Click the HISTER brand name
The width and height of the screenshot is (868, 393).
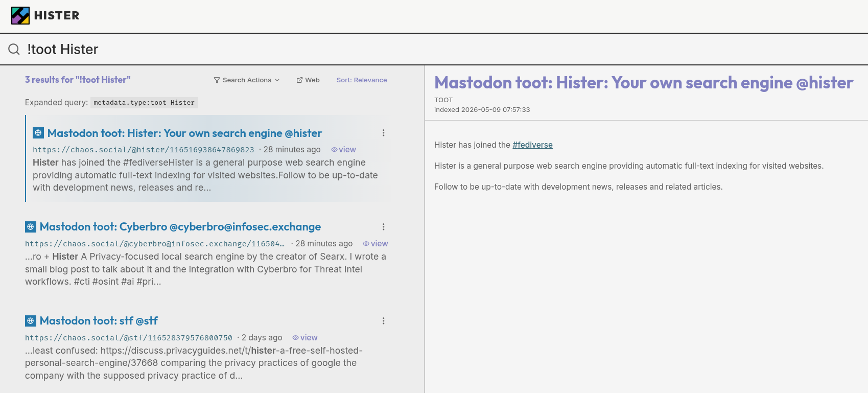(57, 16)
